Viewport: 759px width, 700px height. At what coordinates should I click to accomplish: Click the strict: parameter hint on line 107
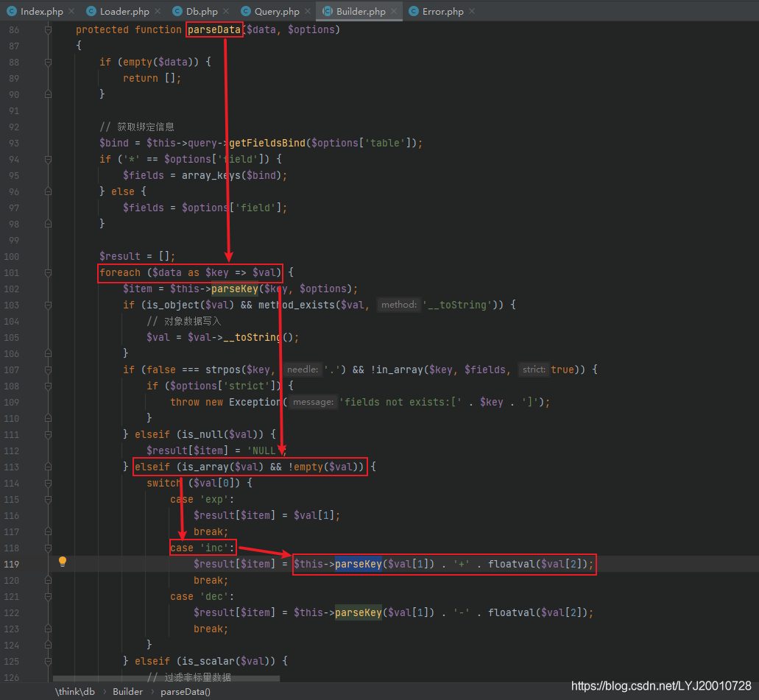click(x=534, y=370)
